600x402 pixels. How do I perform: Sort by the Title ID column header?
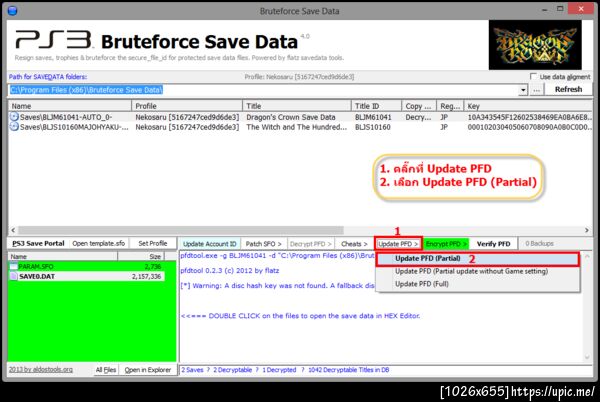coord(376,106)
